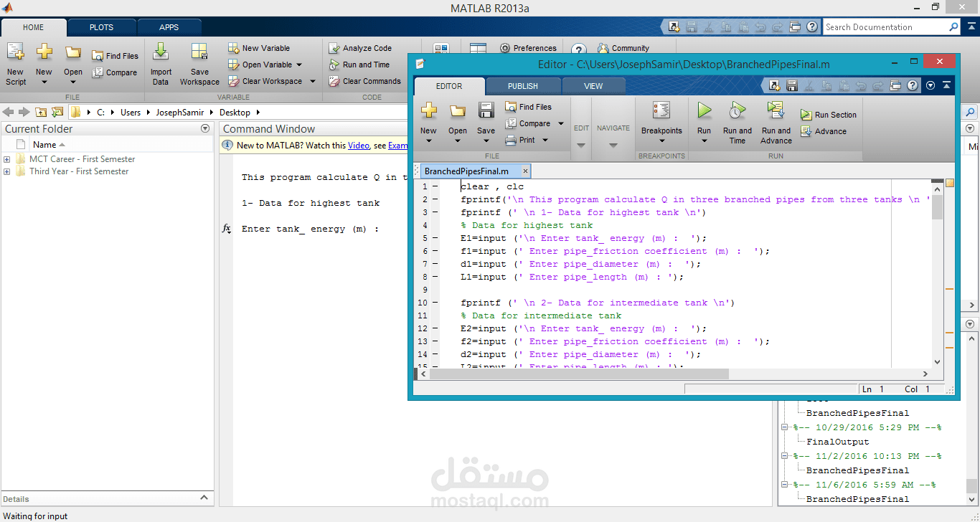Screen dimensions: 980x522
Task: Switch to PUBLISH tab in Editor
Action: tap(523, 86)
